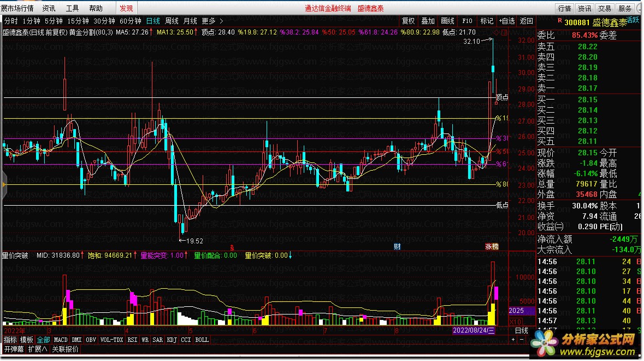Image resolution: width=644 pixels, height=361 pixels.
Task: Click the 叠加 overlay button
Action: point(428,21)
